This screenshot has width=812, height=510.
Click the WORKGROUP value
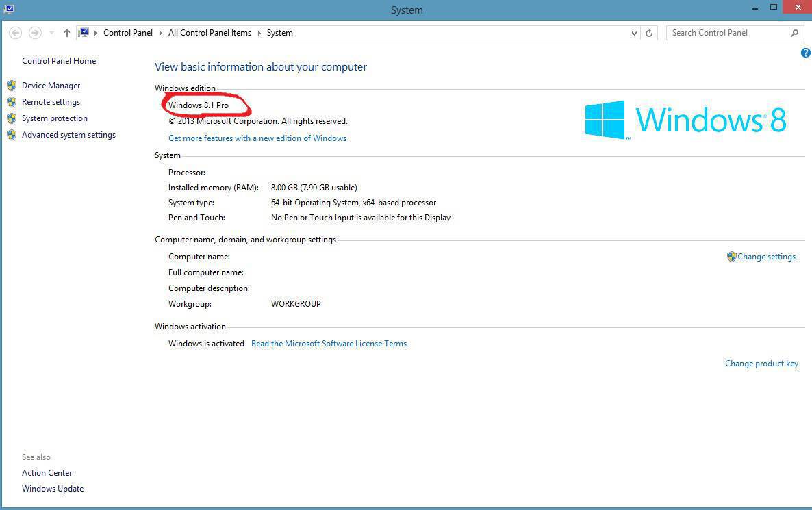[296, 304]
